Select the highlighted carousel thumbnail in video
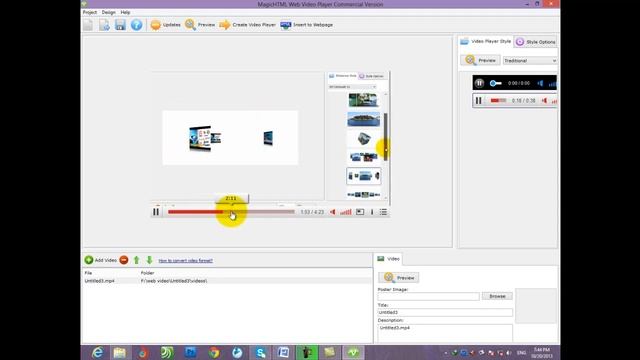Image resolution: width=640 pixels, height=360 pixels. pyautogui.click(x=364, y=176)
